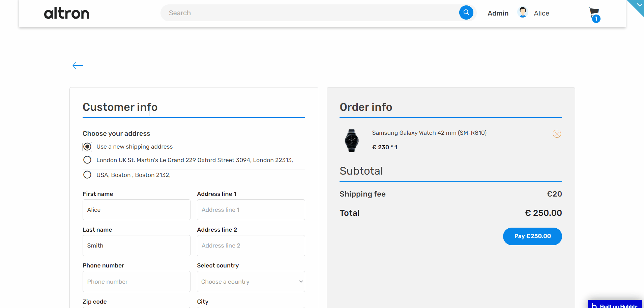This screenshot has width=644, height=308.
Task: Open the 'Choose a country' dropdown
Action: coord(251,282)
